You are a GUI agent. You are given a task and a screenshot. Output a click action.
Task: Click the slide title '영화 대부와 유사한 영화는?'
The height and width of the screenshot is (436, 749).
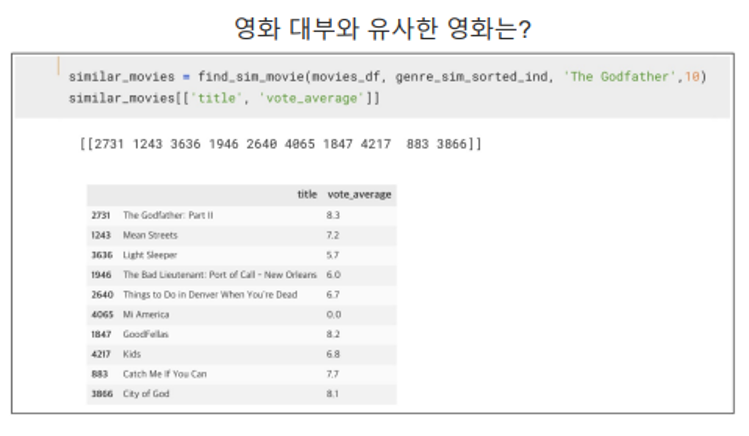click(x=382, y=28)
